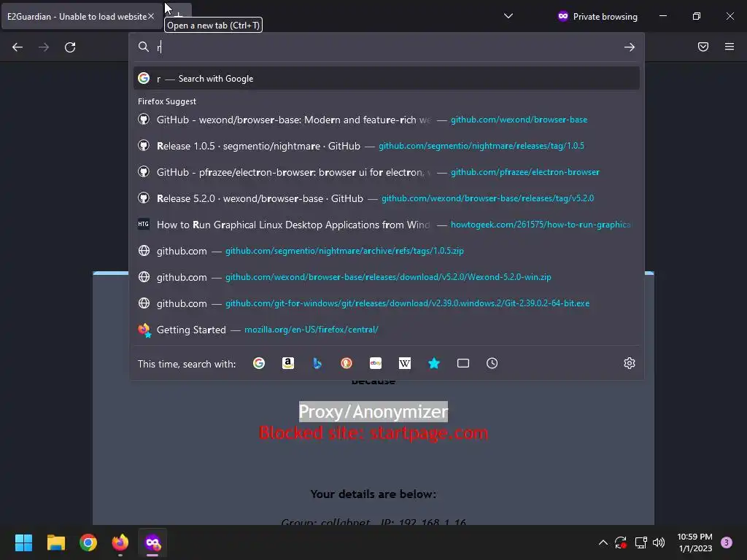The width and height of the screenshot is (747, 560).
Task: Open nightmare archive 1.0.5.zip suggestion
Action: (387, 251)
